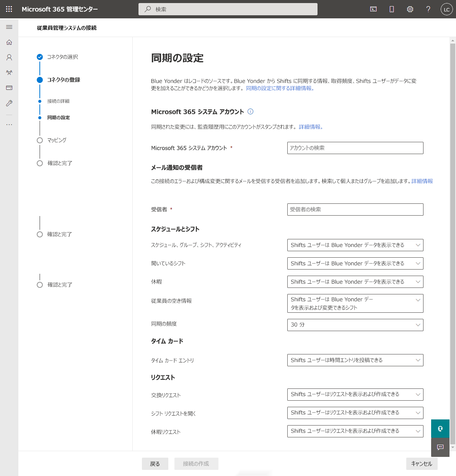Open the help question mark icon

[428, 9]
